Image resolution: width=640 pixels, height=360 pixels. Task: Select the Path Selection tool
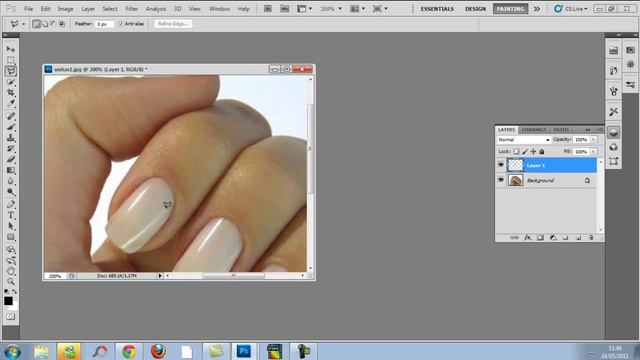point(11,226)
